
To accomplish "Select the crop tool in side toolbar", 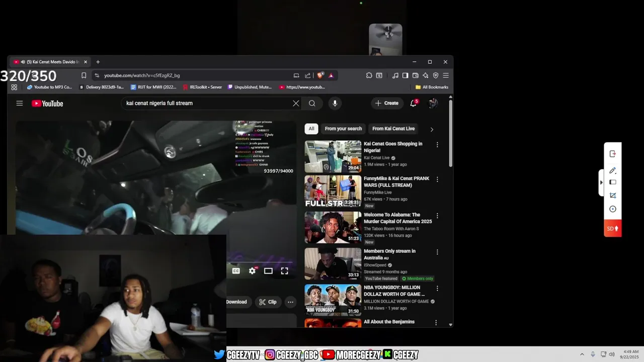I will [612, 195].
